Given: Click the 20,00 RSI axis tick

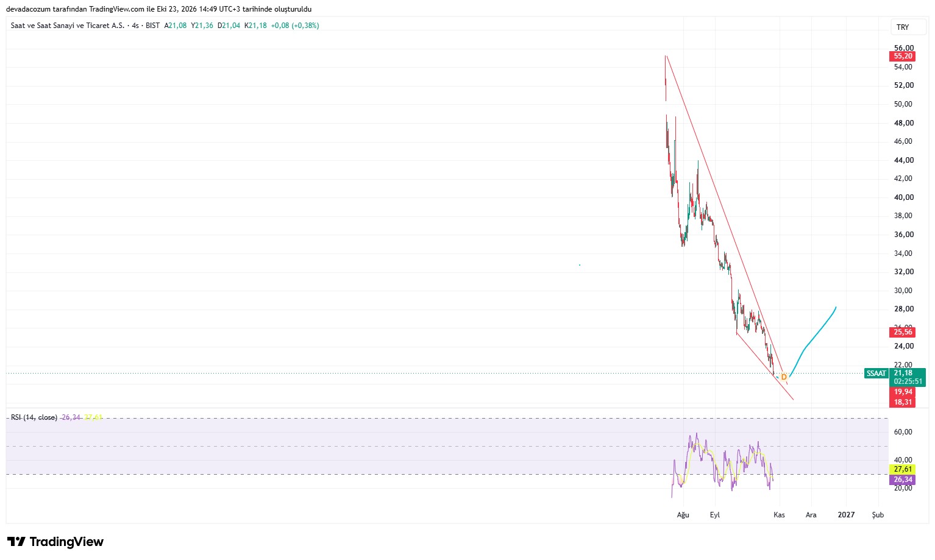Looking at the screenshot, I should (x=904, y=488).
